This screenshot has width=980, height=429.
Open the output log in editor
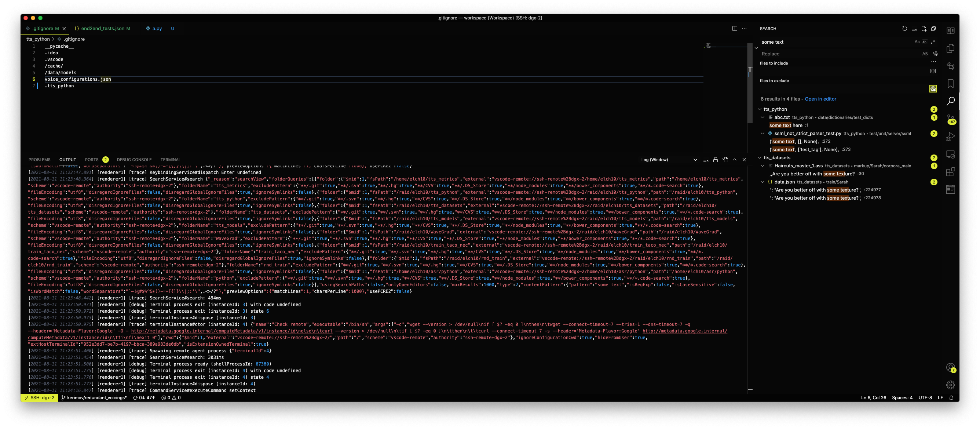pos(725,160)
